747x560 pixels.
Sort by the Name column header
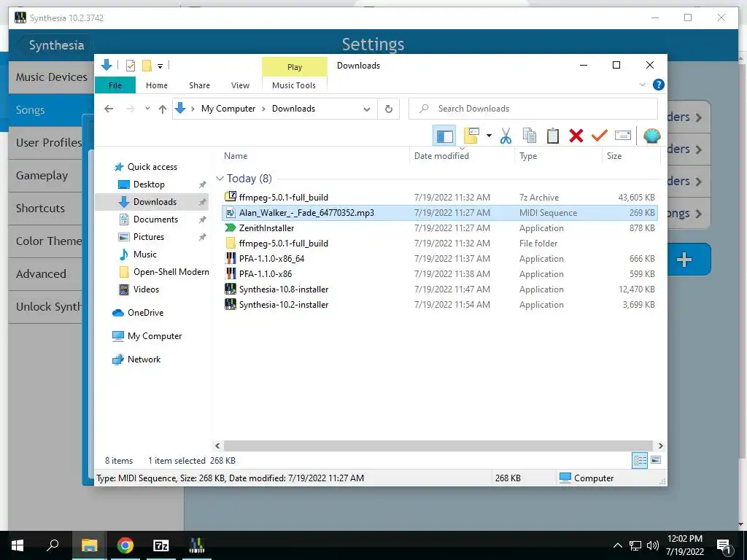314,156
